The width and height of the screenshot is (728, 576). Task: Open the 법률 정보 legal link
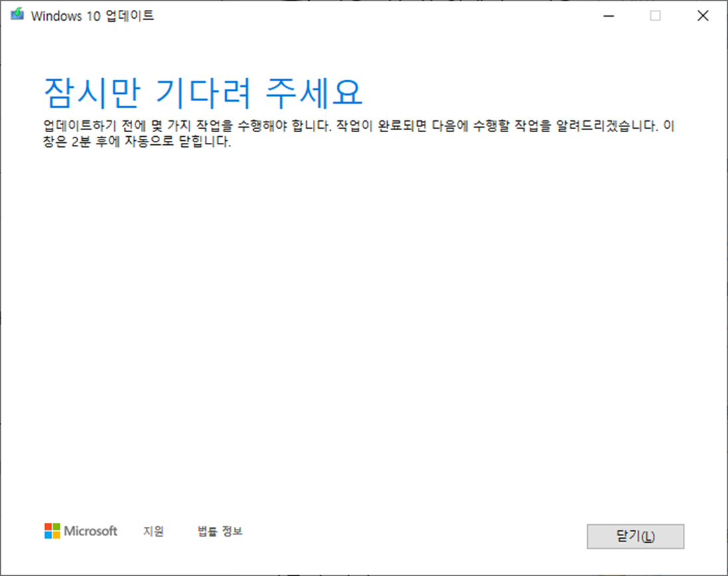point(220,531)
